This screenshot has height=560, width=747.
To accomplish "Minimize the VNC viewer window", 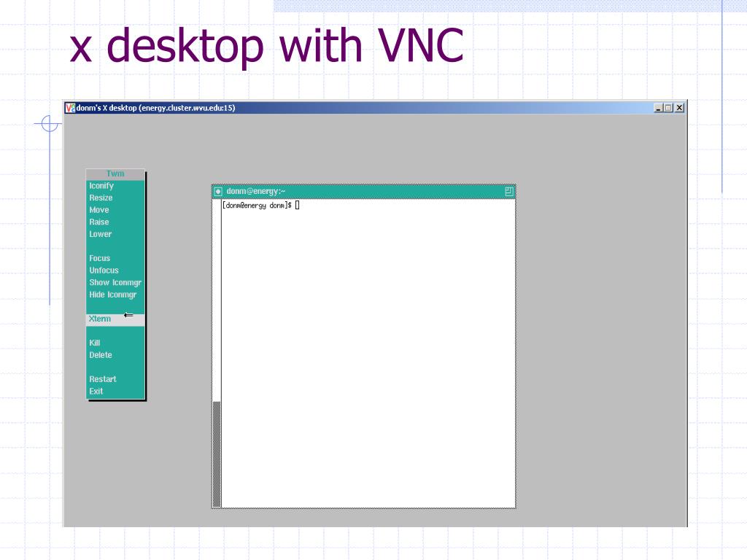I will click(x=659, y=108).
